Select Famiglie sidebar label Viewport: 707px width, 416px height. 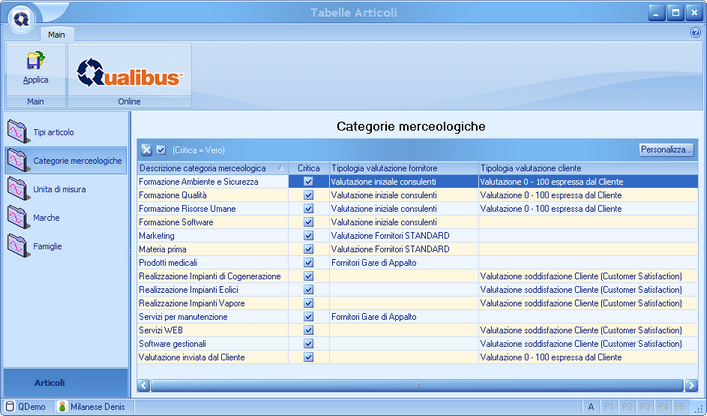[47, 246]
